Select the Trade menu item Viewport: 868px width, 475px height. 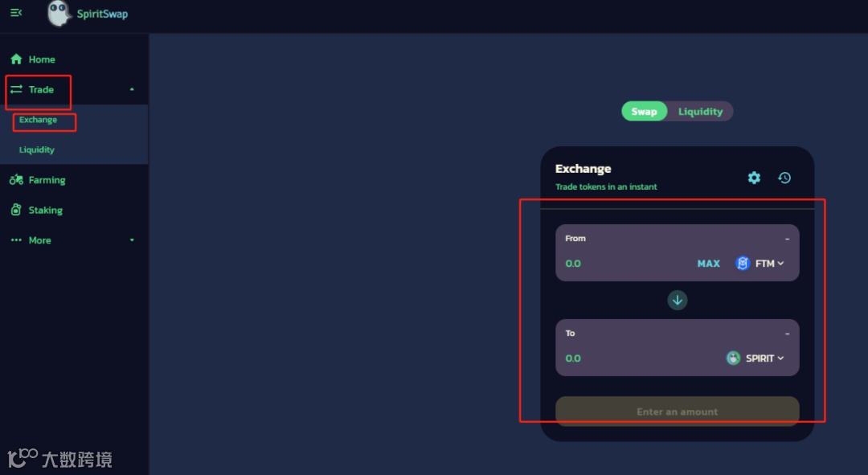click(x=41, y=89)
